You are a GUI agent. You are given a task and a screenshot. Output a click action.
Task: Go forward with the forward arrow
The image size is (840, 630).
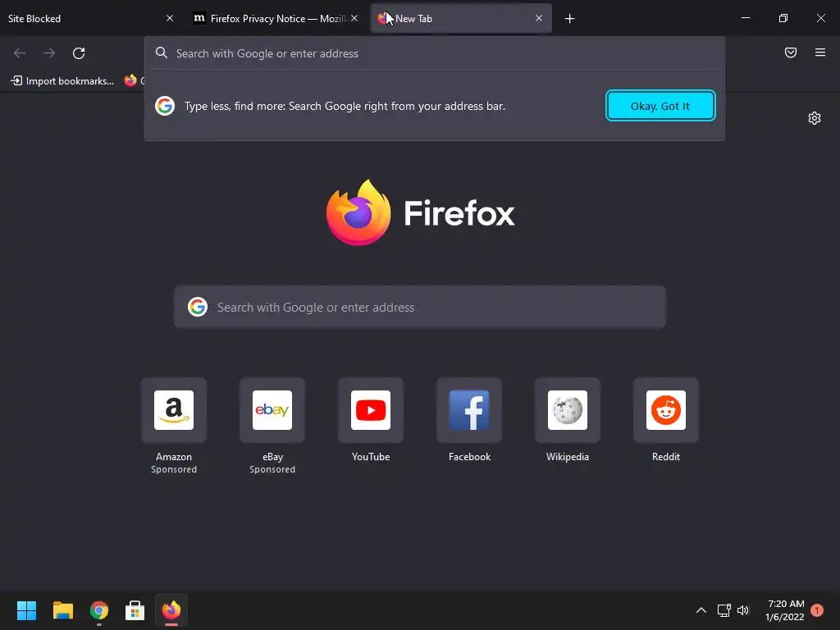click(49, 53)
